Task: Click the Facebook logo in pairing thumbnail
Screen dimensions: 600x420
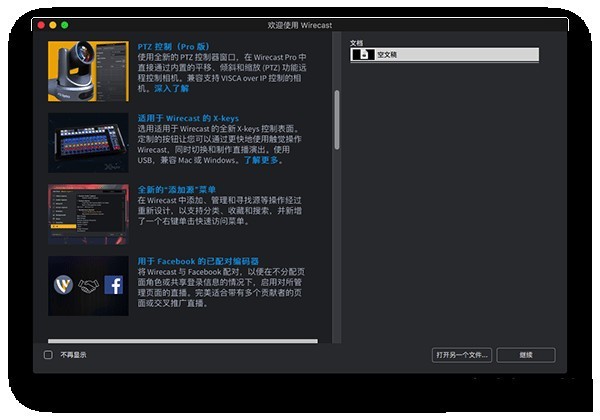Action: coord(114,285)
